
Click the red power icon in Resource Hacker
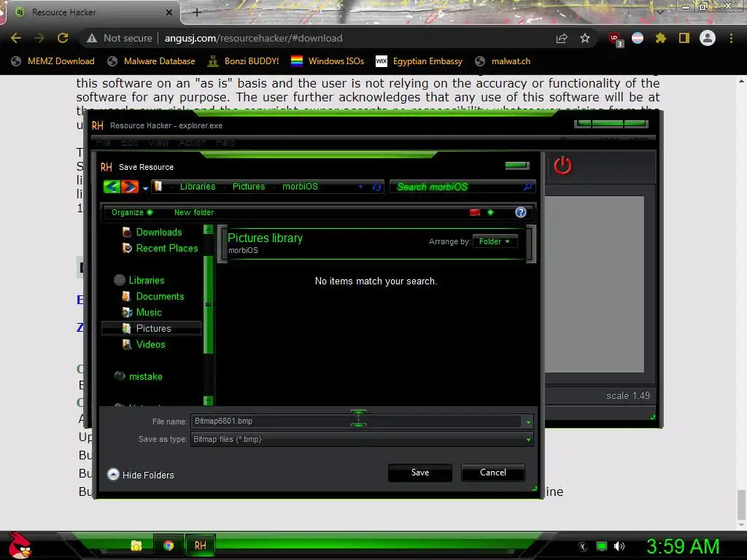(562, 166)
